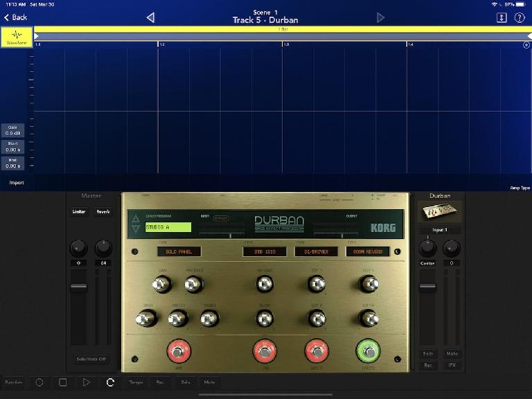
Task: Click the TREBLE knob
Action: 209,319
